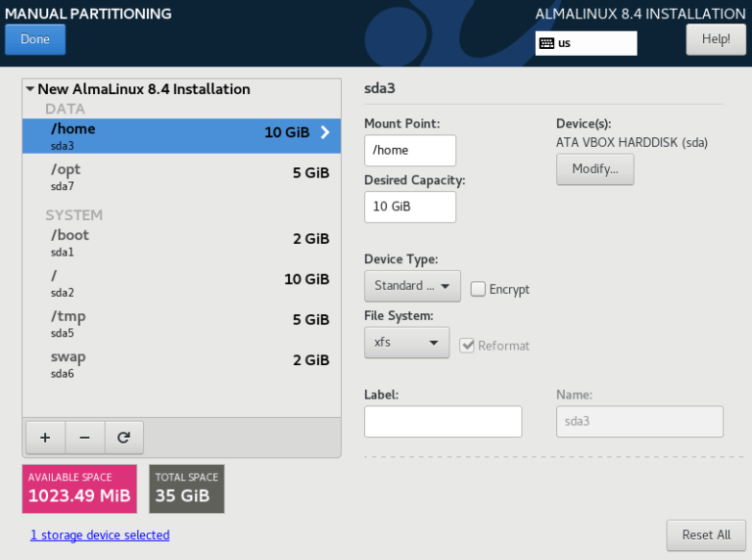The height and width of the screenshot is (560, 752).
Task: Click the Help! button
Action: coord(716,39)
